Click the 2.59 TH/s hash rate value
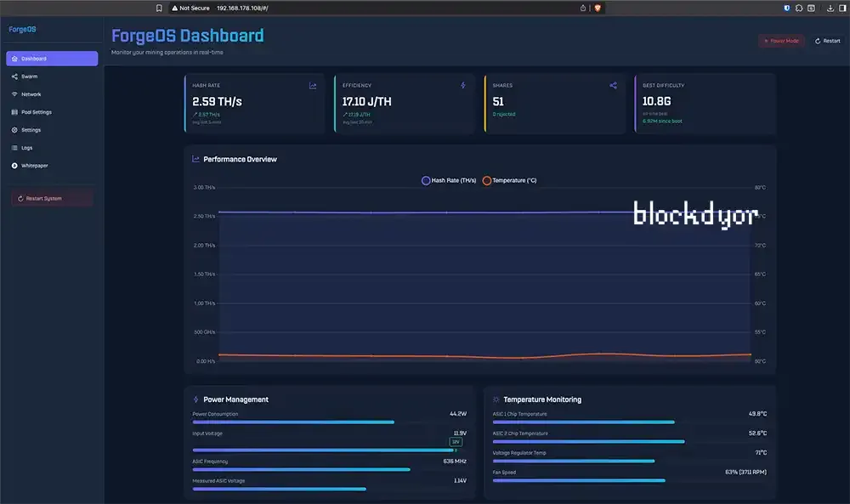The height and width of the screenshot is (504, 850). point(217,101)
